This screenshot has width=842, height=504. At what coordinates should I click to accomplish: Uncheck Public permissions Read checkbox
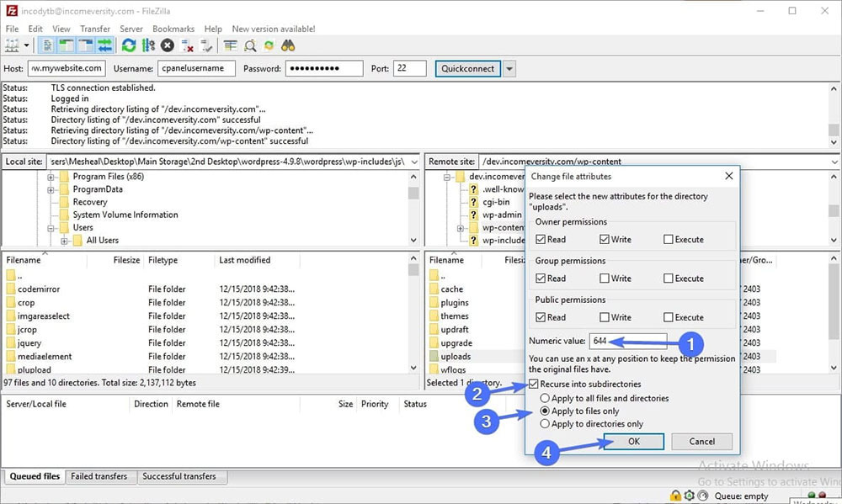[x=541, y=317]
